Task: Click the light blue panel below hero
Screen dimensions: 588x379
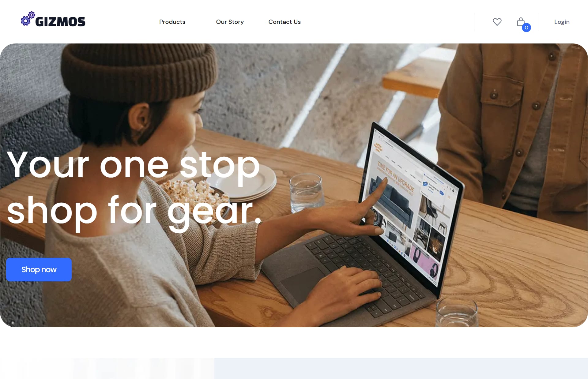Action: pyautogui.click(x=401, y=368)
